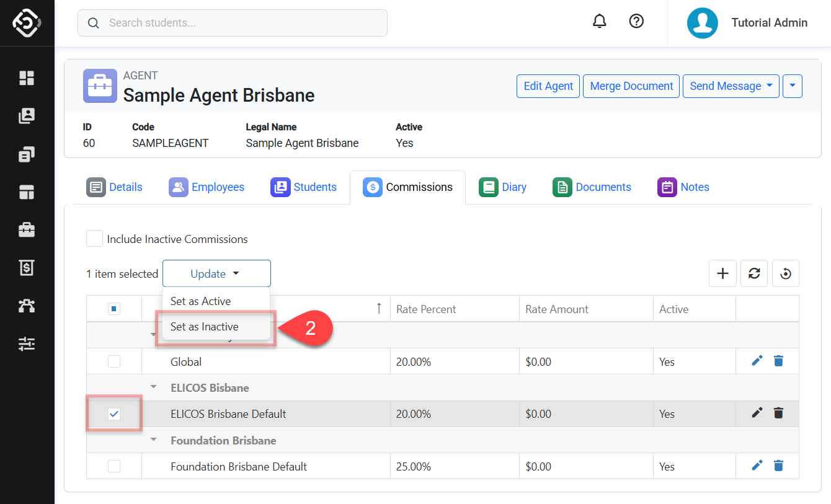Viewport: 831px width, 504px height.
Task: Open the Update dropdown
Action: [x=216, y=273]
